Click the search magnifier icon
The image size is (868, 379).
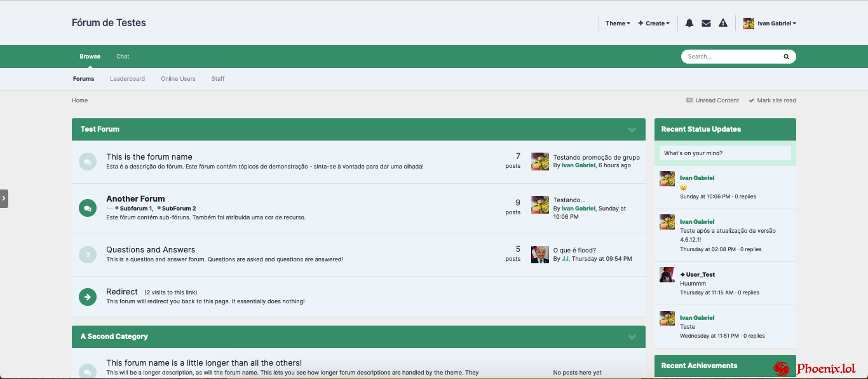click(786, 56)
